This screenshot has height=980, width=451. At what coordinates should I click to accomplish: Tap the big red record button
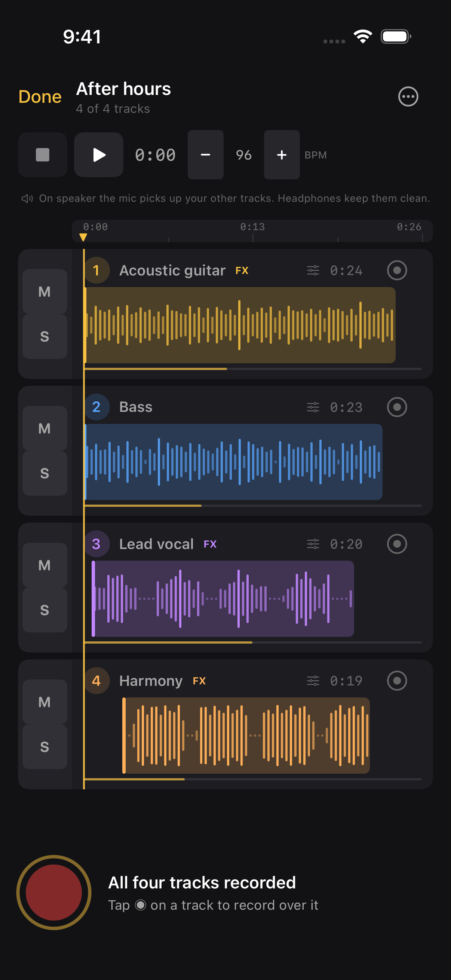[x=53, y=893]
